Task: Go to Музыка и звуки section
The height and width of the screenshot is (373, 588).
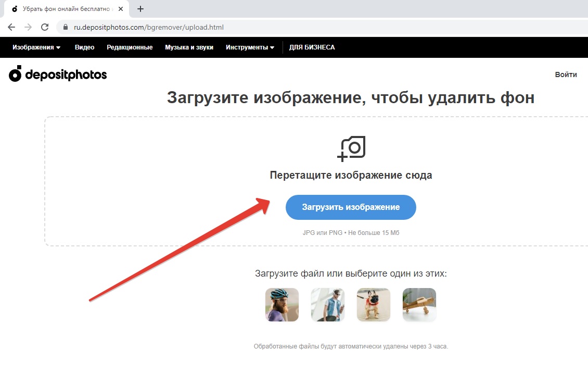Action: 189,47
